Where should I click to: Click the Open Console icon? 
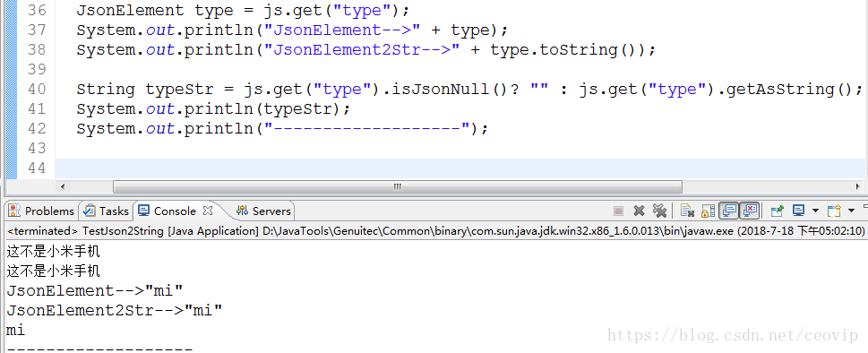pos(834,211)
